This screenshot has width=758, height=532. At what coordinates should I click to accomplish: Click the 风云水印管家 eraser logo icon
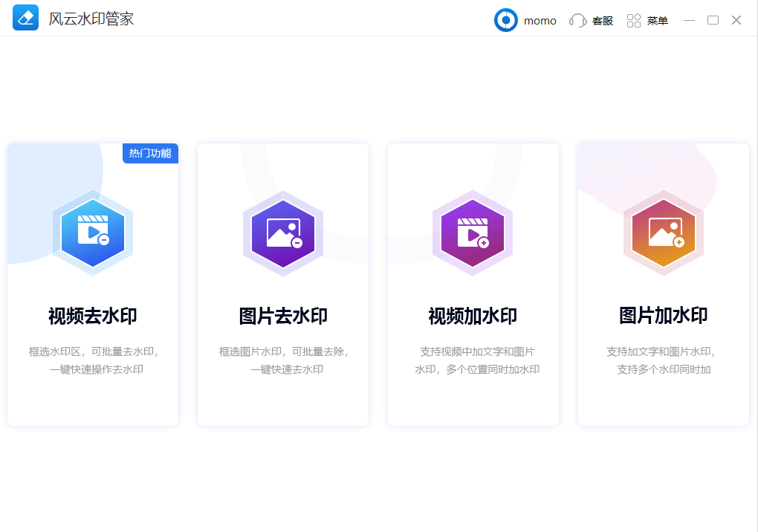click(x=25, y=18)
